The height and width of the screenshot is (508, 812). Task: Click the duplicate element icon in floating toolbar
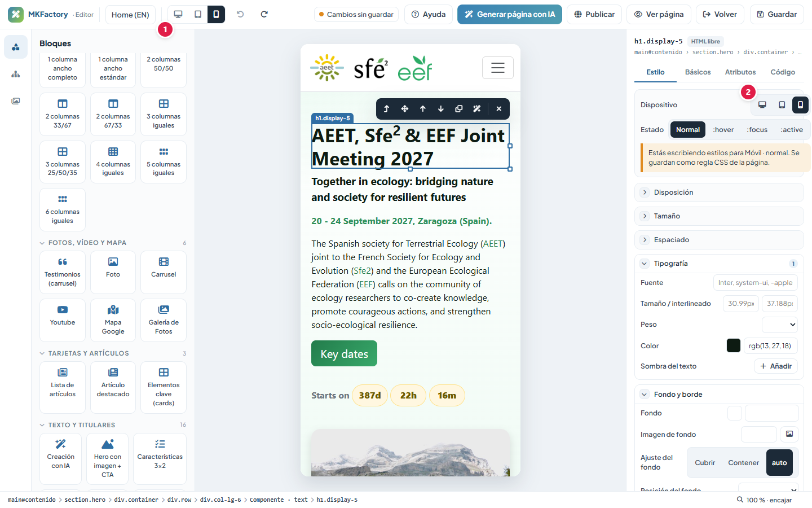(459, 109)
